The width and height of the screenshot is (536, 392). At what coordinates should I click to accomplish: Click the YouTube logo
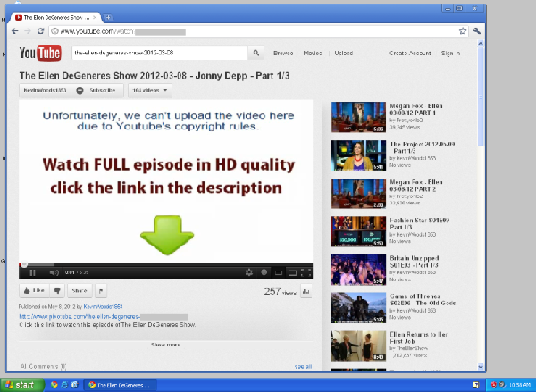[40, 53]
